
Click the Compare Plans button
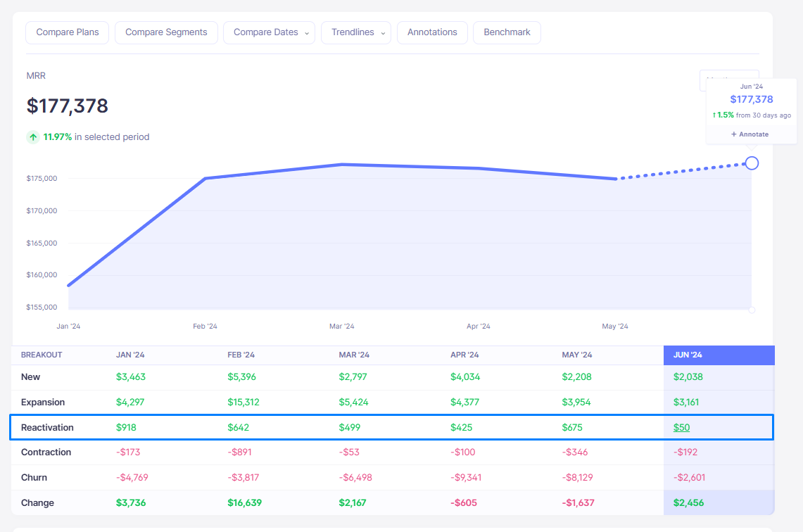coord(68,32)
